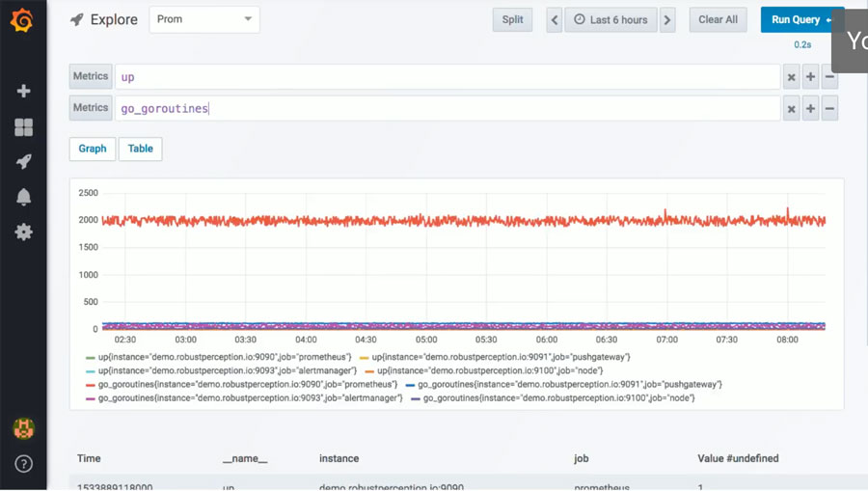Toggle the Graph view button
Image resolution: width=868 pixels, height=491 pixels.
coord(93,149)
